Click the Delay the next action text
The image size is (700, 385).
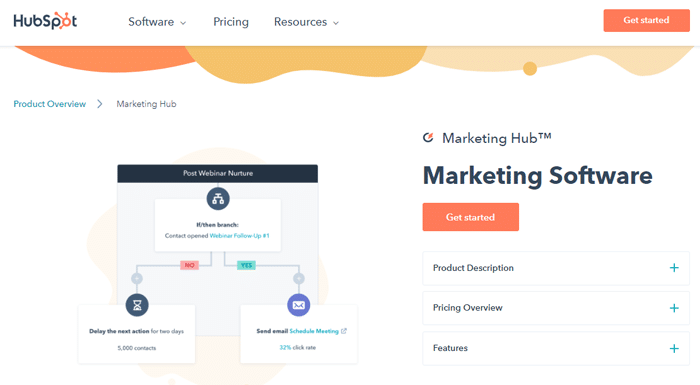tap(119, 331)
